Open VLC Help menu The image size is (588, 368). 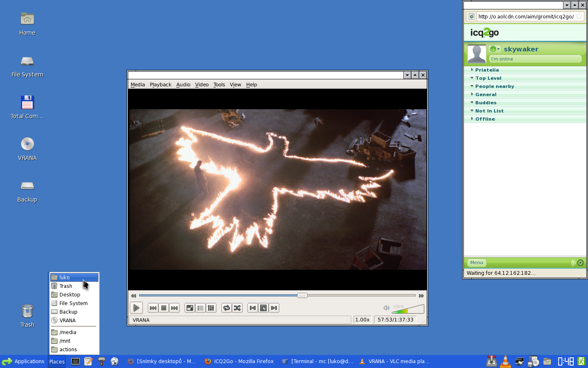click(252, 85)
